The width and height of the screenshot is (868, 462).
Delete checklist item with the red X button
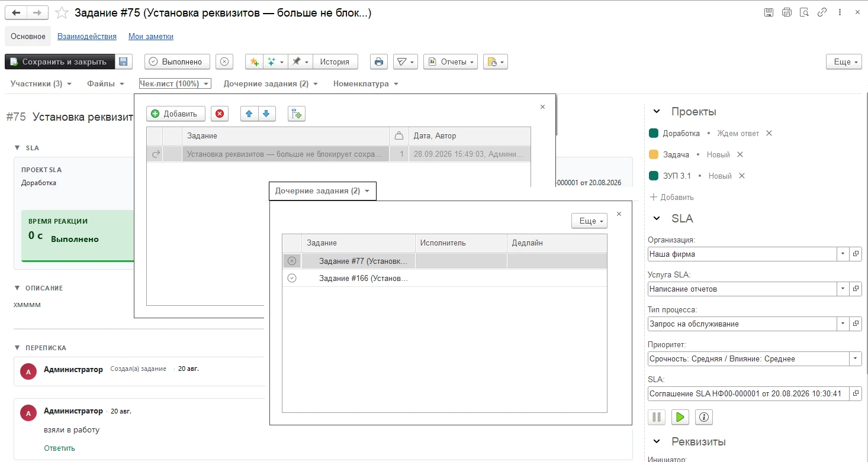(x=220, y=114)
